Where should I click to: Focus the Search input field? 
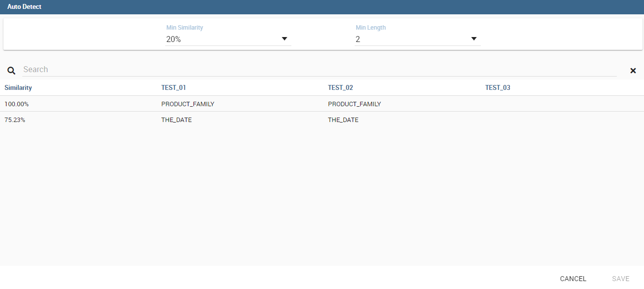(320, 70)
